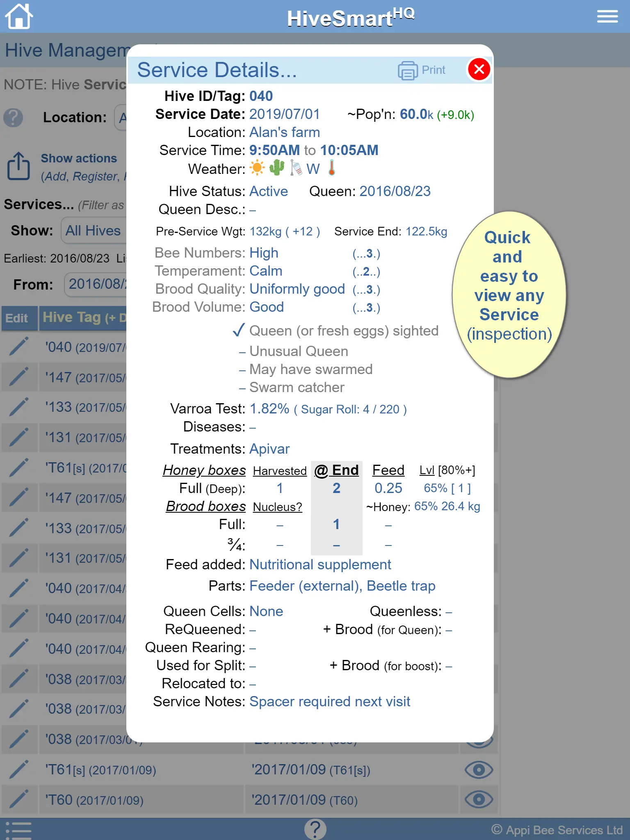
Task: Edit the '038 (2017/03/01) row pencil
Action: [x=19, y=740]
